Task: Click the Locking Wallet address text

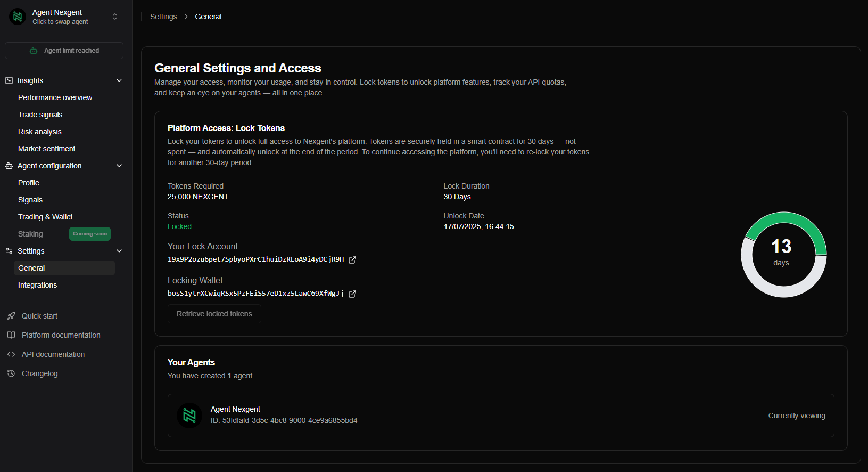Action: pos(255,294)
